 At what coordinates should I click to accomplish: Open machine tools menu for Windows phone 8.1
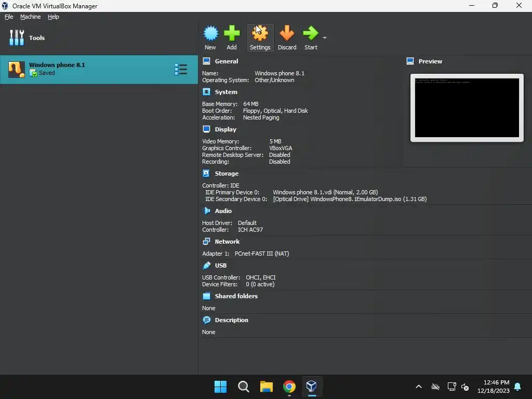181,69
